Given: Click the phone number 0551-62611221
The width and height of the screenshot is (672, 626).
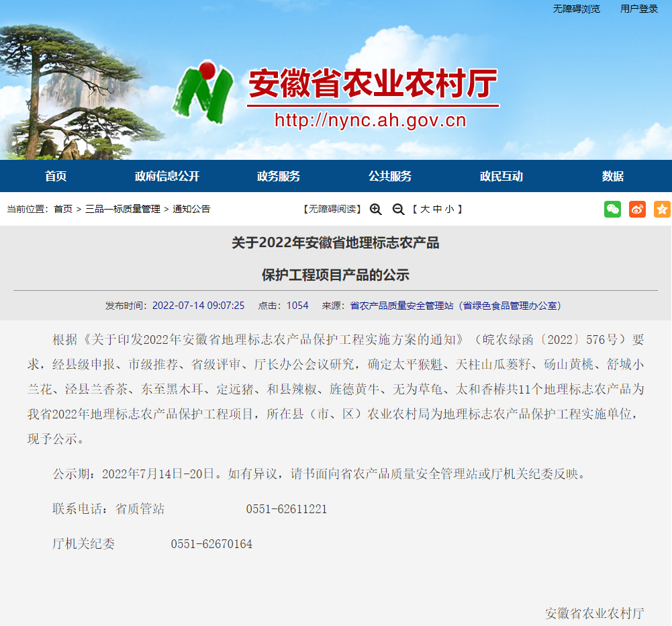Looking at the screenshot, I should click(x=286, y=509).
